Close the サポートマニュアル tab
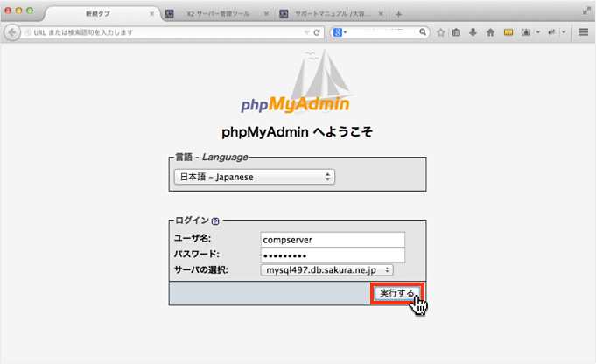596x364 pixels. (x=381, y=14)
